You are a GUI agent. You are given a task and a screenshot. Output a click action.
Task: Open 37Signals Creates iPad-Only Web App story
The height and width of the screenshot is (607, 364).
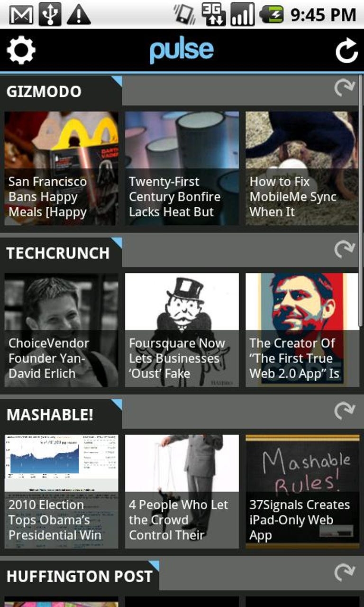tap(302, 492)
